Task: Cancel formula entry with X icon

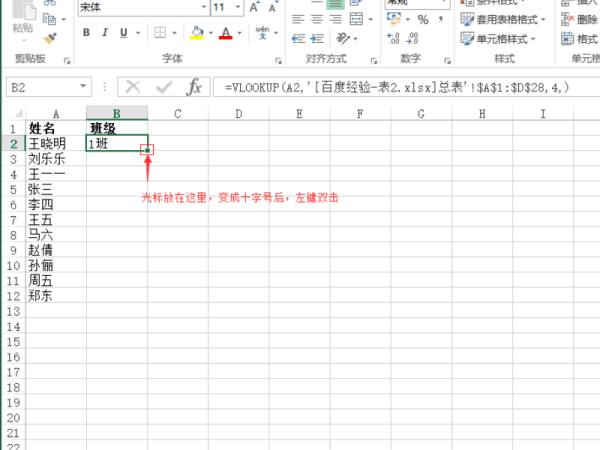Action: 133,87
